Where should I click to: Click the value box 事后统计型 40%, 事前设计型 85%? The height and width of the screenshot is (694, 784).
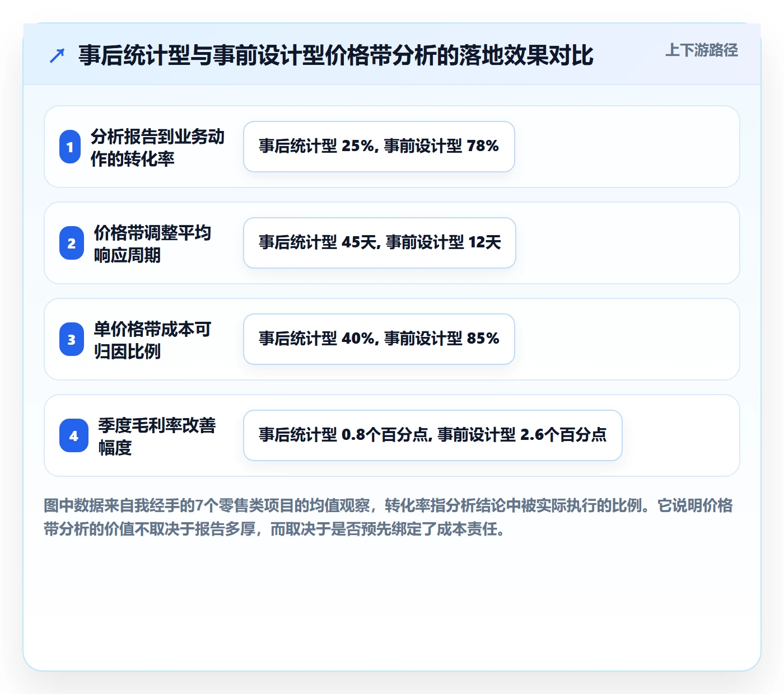tap(379, 339)
